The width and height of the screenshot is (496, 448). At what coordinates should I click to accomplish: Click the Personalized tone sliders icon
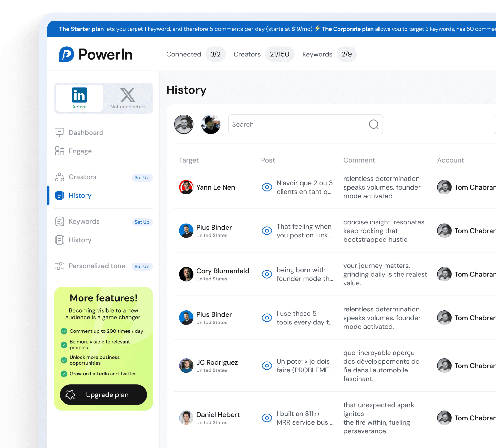[60, 266]
